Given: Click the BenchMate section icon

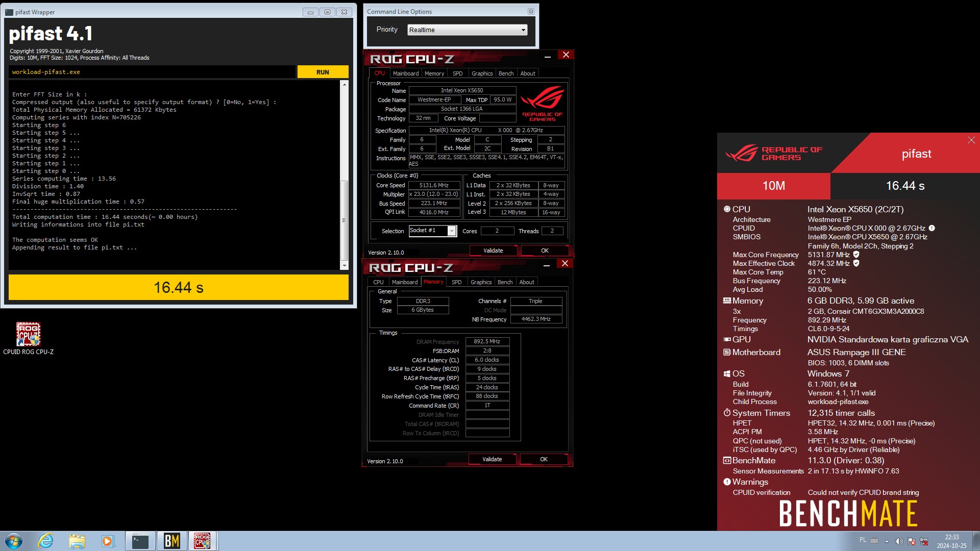Looking at the screenshot, I should pos(727,460).
